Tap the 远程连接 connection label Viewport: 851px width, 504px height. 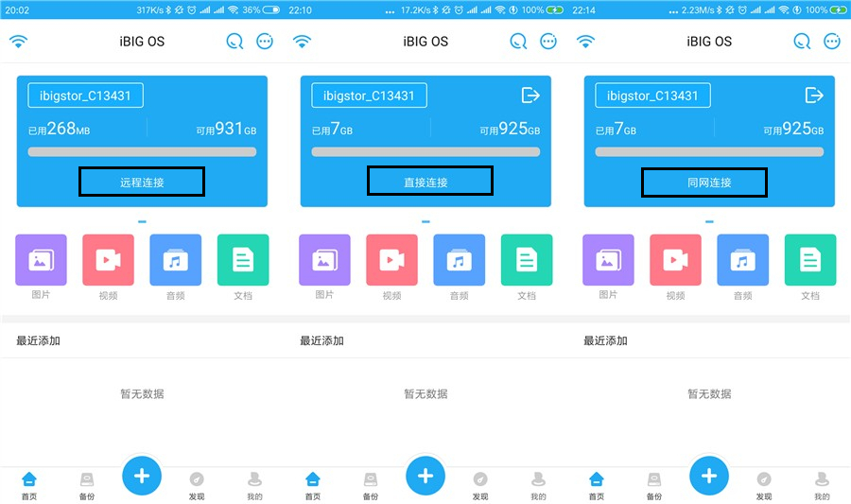point(142,182)
